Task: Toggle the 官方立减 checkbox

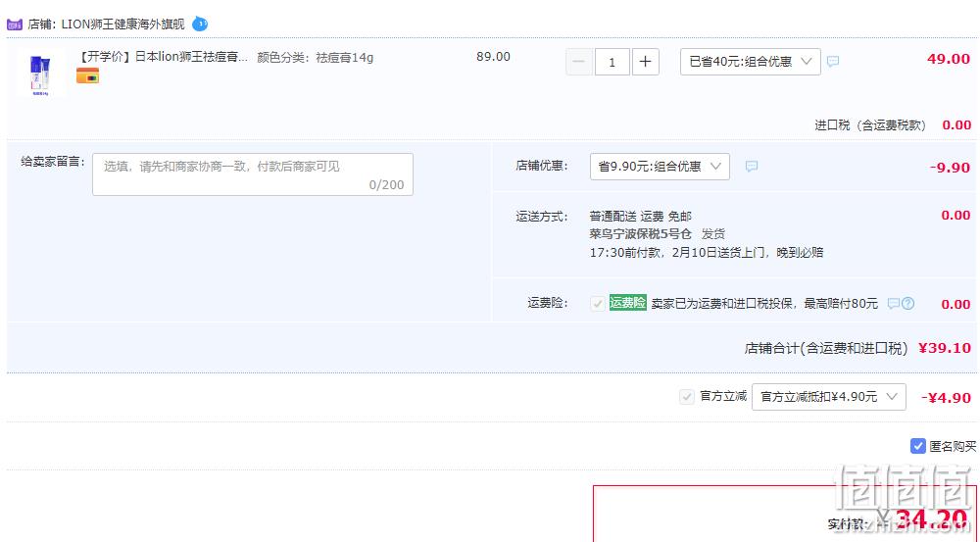Action: click(687, 397)
